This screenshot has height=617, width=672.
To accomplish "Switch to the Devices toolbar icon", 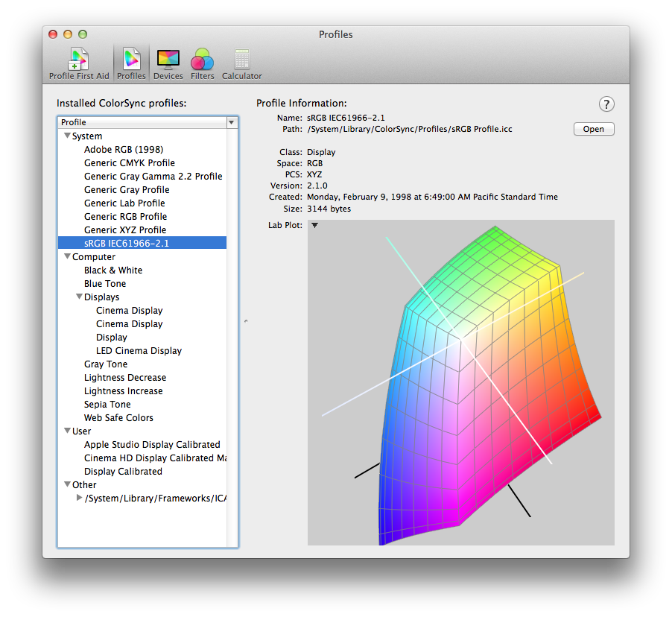I will [x=168, y=63].
